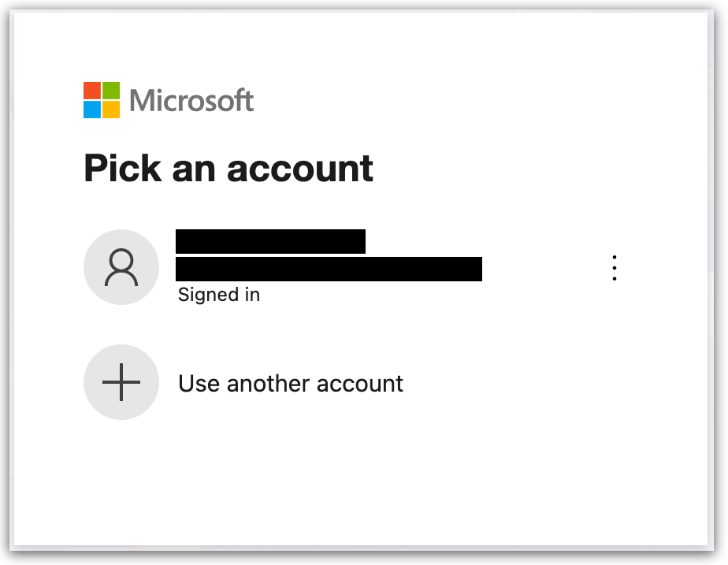Click the yellow square of Microsoft logo
This screenshot has width=728, height=565.
pos(111,110)
